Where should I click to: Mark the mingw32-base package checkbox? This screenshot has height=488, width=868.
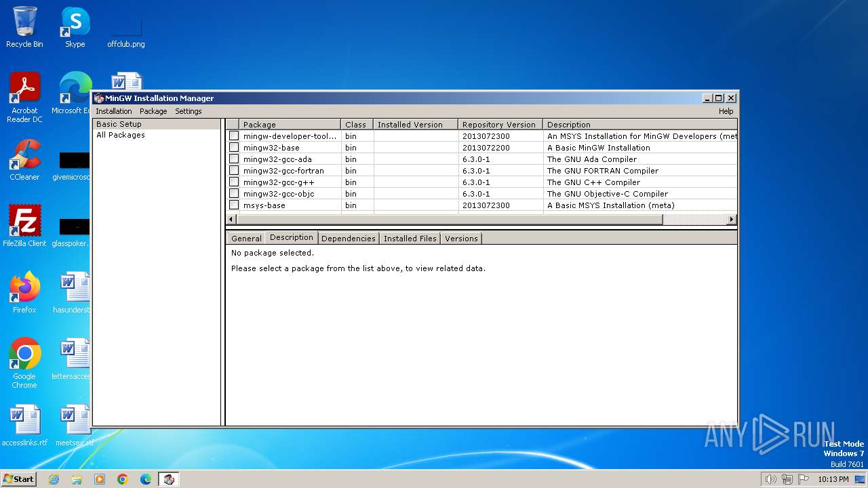click(x=234, y=147)
